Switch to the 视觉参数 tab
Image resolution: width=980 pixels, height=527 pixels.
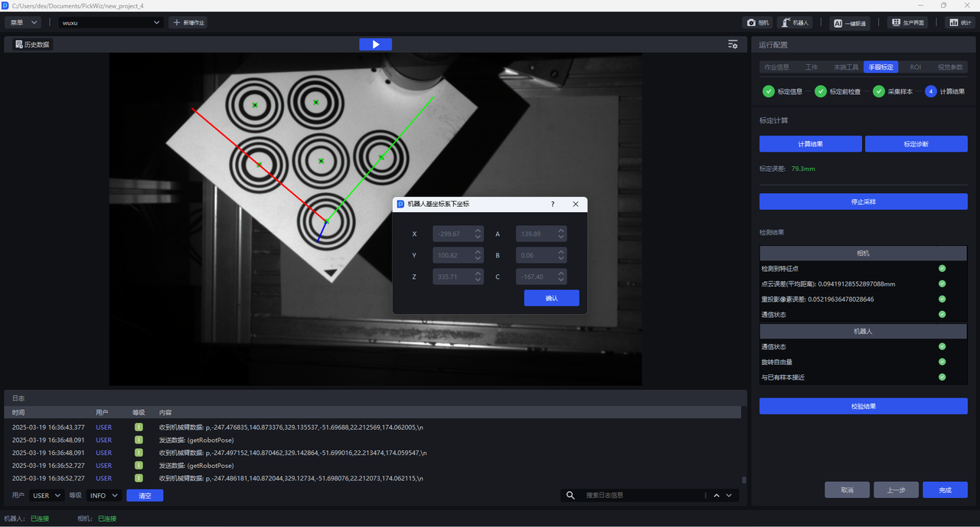950,67
